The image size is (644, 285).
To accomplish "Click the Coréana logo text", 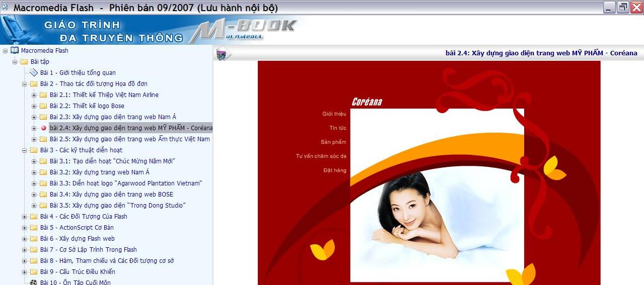I will [367, 102].
